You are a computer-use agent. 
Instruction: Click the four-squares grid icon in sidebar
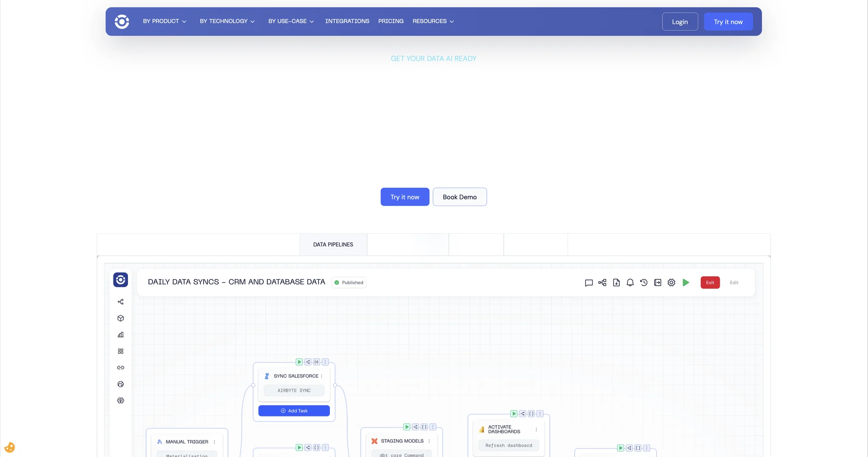121,351
